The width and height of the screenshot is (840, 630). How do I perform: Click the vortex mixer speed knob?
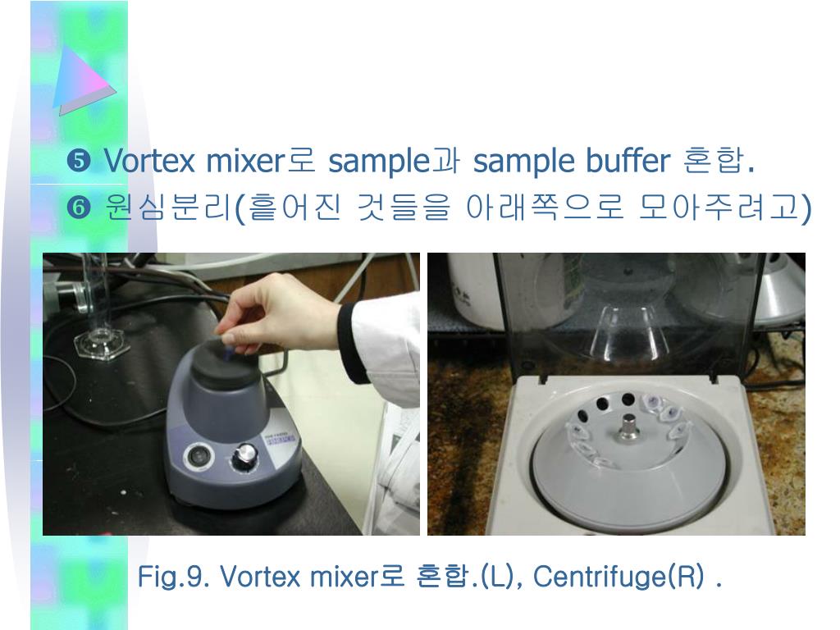click(245, 458)
